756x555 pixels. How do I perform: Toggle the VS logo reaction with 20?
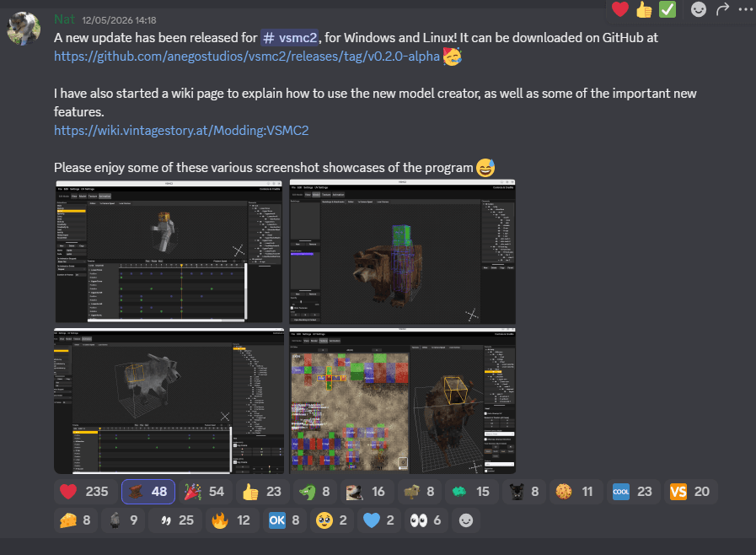click(690, 492)
